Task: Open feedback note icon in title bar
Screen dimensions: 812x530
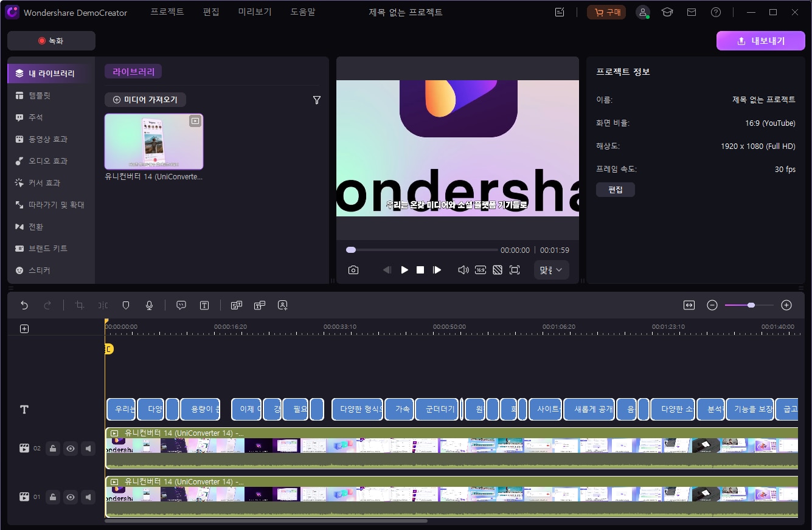Action: (560, 12)
